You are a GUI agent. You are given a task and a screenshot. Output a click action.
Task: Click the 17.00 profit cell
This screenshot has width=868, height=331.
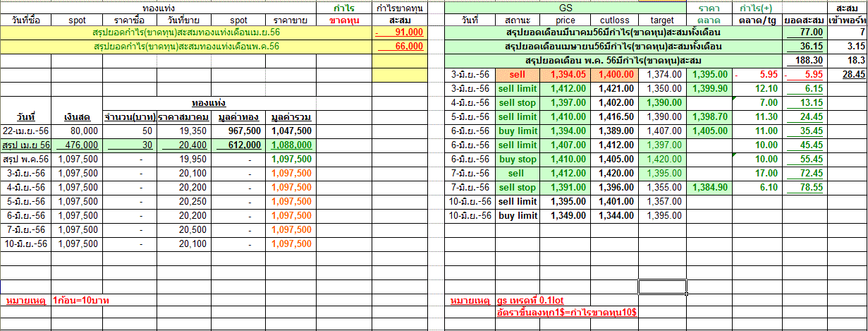[758, 174]
